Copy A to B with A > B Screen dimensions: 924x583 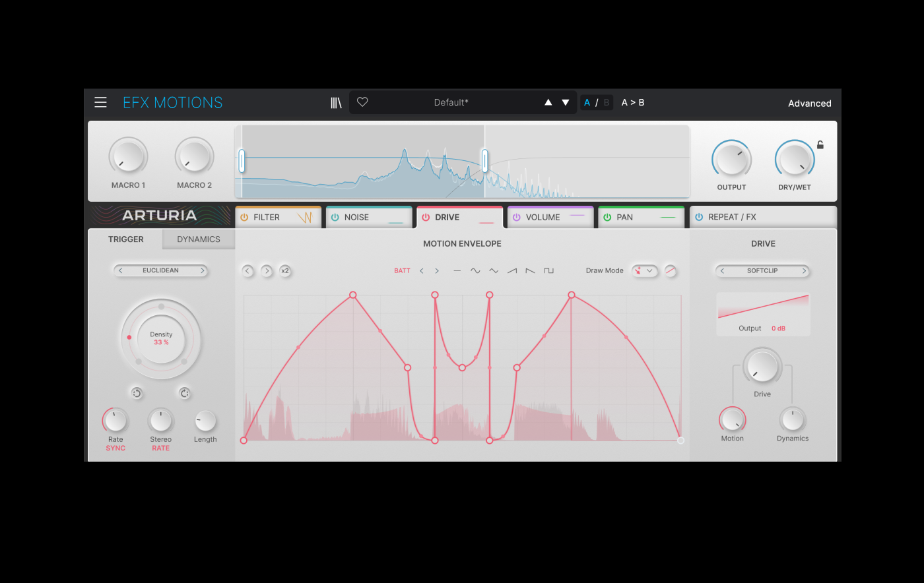click(633, 102)
